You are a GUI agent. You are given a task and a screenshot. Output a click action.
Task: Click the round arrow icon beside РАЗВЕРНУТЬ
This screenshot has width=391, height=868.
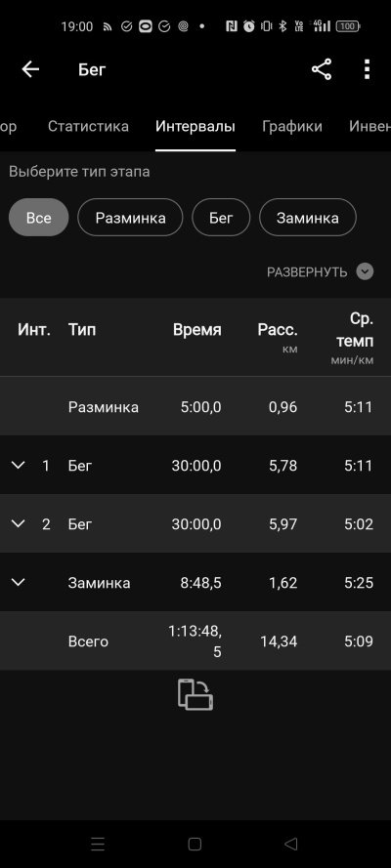(365, 271)
